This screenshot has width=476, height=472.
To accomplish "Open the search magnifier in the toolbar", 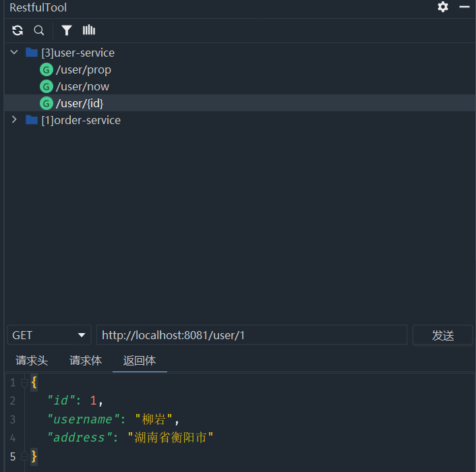I will [39, 30].
